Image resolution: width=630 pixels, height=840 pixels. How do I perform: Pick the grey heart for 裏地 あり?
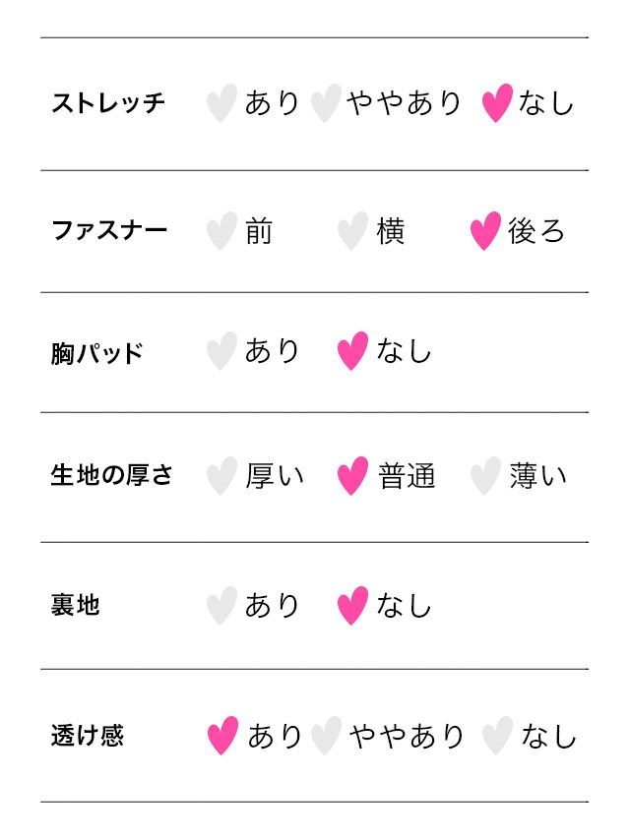coord(222,605)
